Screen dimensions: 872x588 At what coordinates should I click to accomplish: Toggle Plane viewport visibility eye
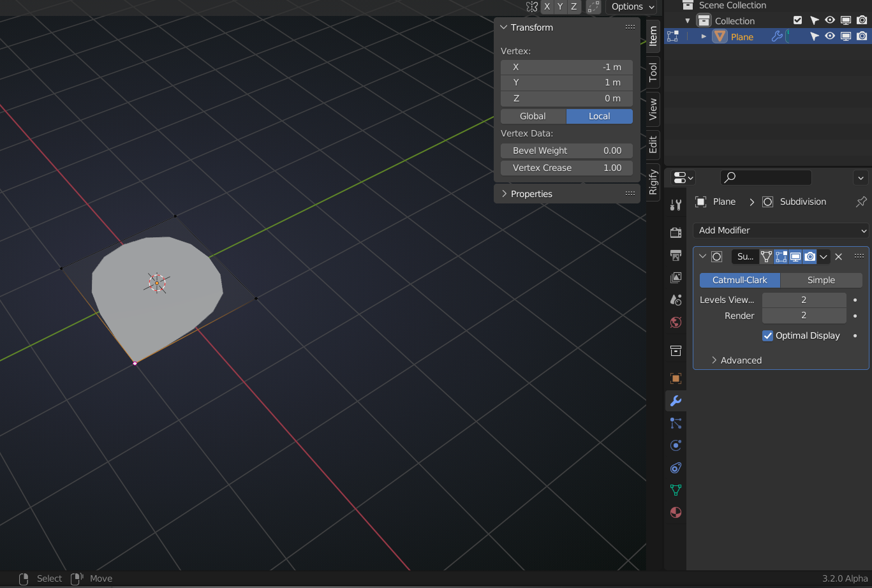pos(830,36)
